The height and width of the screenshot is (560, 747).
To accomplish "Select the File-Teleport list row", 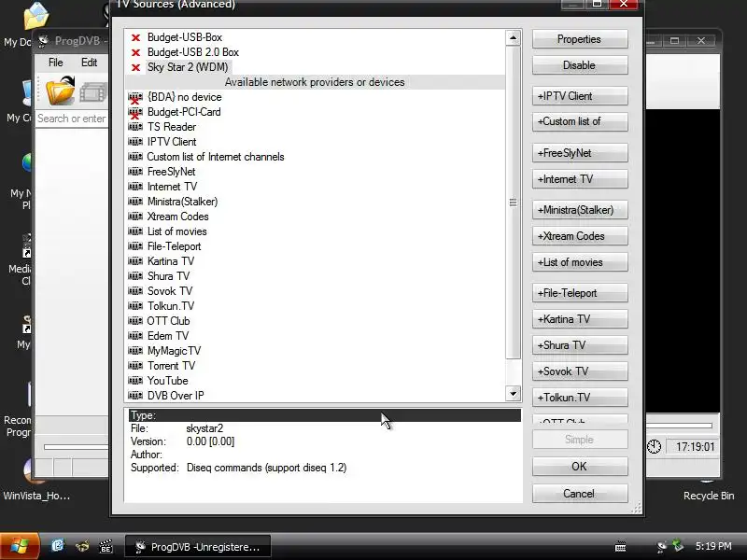I will click(x=315, y=246).
